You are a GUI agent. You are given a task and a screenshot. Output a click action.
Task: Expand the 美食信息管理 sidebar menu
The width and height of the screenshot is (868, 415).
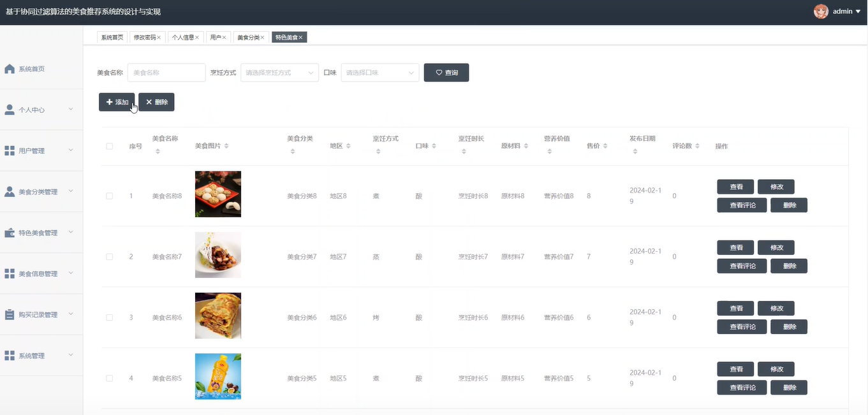[71, 273]
